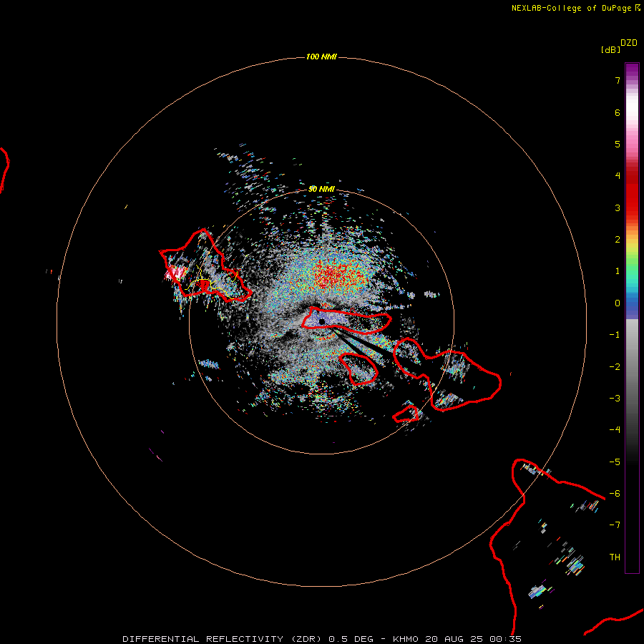Click the purple top of the ZDR color bar

tap(632, 71)
